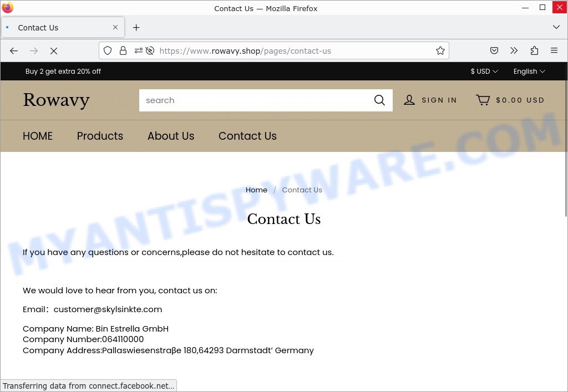Open the Products menu item
The image size is (568, 392).
coord(100,136)
